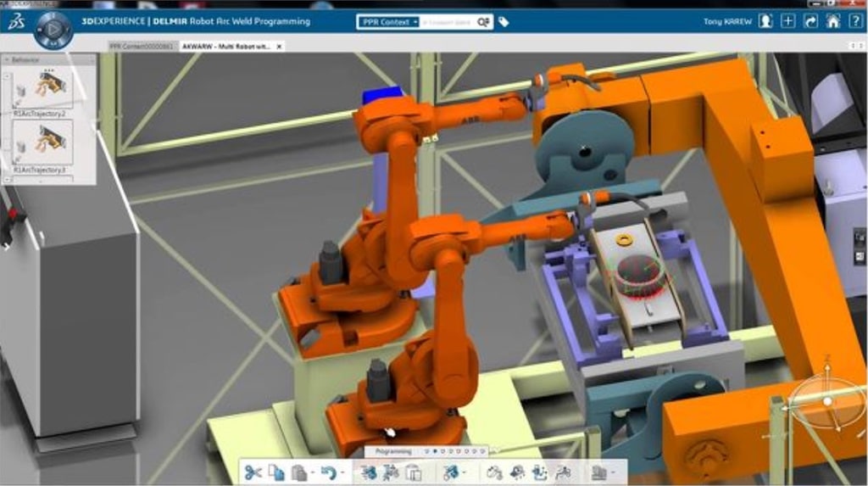Expand the Undo history dropdown arrow
The height and width of the screenshot is (486, 868).
pyautogui.click(x=343, y=473)
